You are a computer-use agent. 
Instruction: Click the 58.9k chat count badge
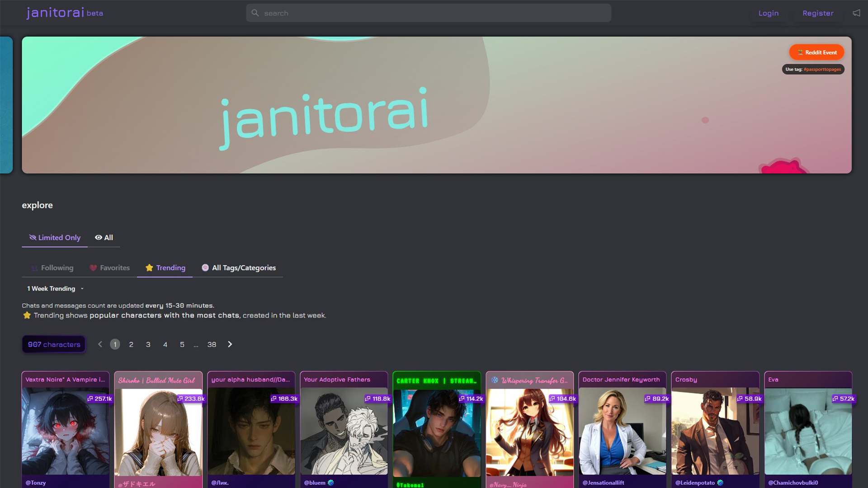pos(750,399)
